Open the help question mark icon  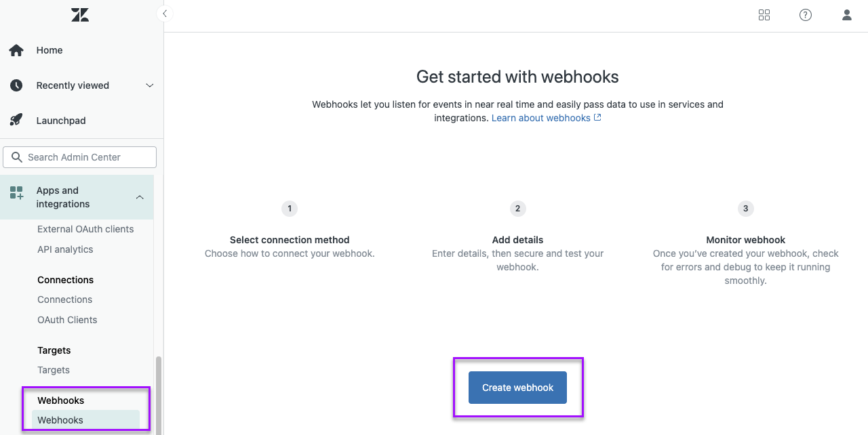pos(806,15)
